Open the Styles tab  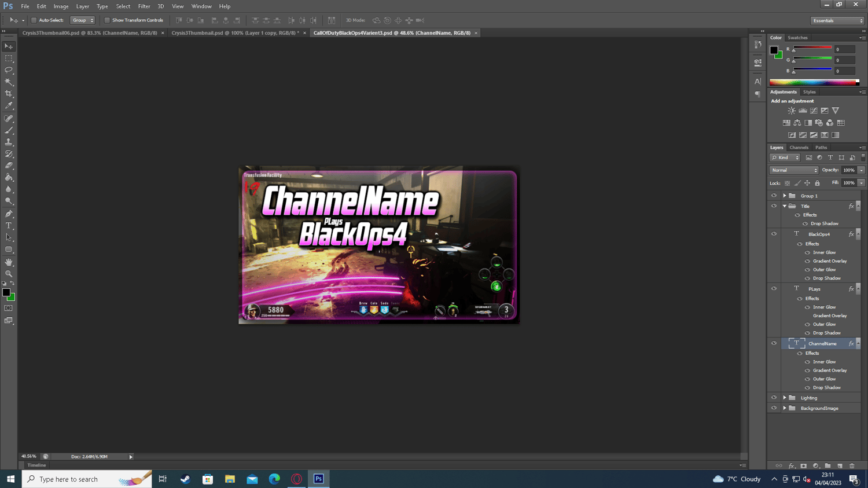click(x=809, y=92)
